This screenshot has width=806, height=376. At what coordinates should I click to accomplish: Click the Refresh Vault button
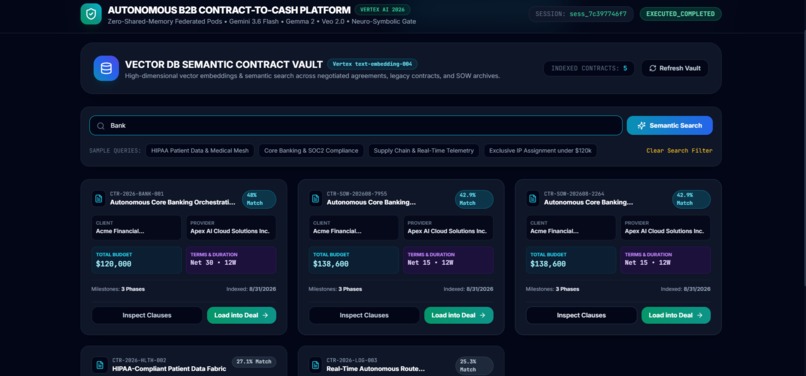[674, 68]
